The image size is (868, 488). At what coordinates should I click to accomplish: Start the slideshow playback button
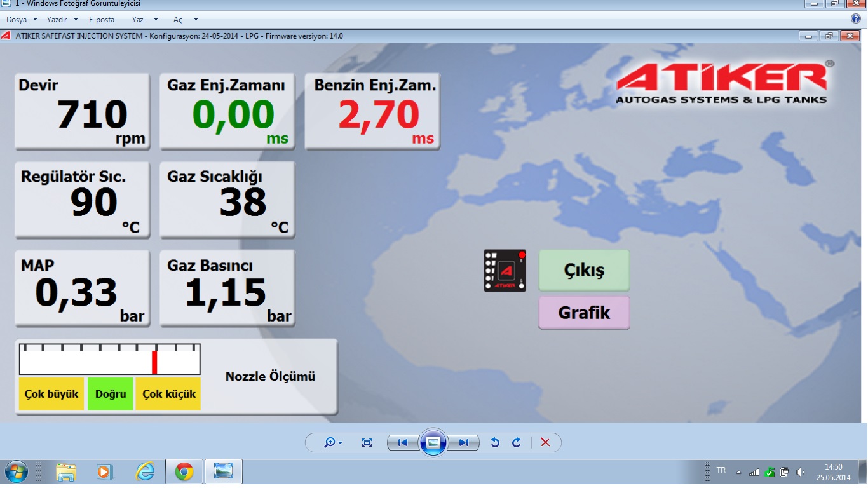433,442
